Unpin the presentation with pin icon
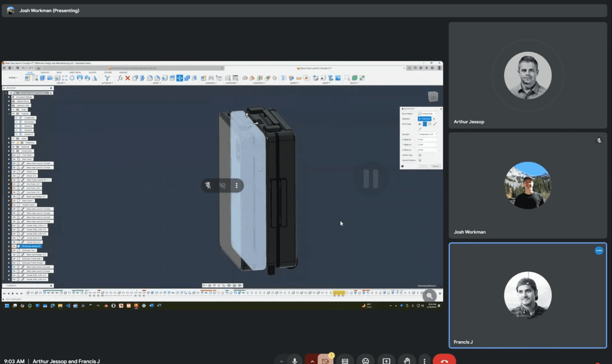Image resolution: width=612 pixels, height=364 pixels. coord(208,185)
